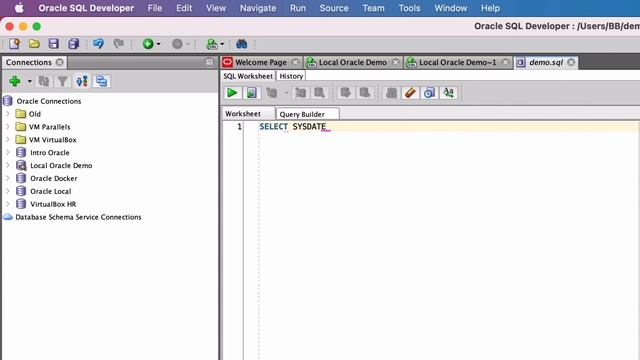The height and width of the screenshot is (360, 640).
Task: Click the Redo arrow icon
Action: (118, 44)
